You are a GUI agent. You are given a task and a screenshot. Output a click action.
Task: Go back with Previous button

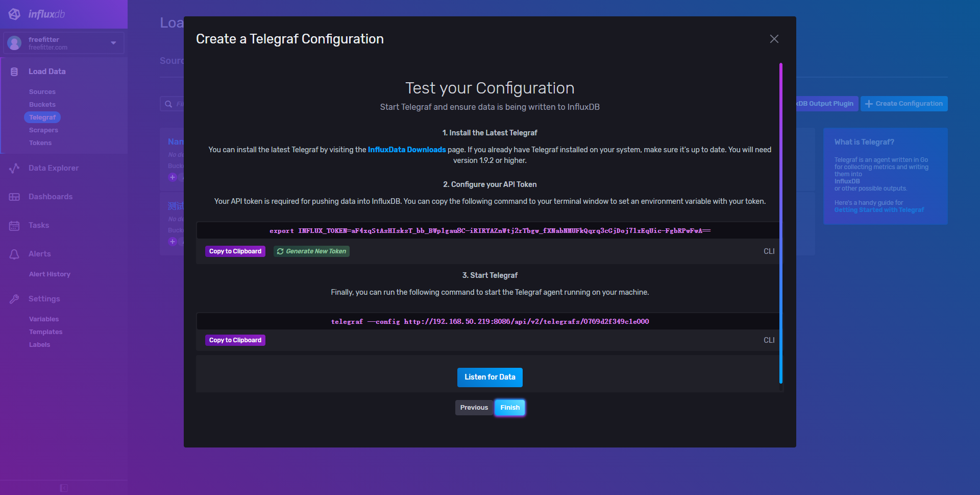[474, 408]
